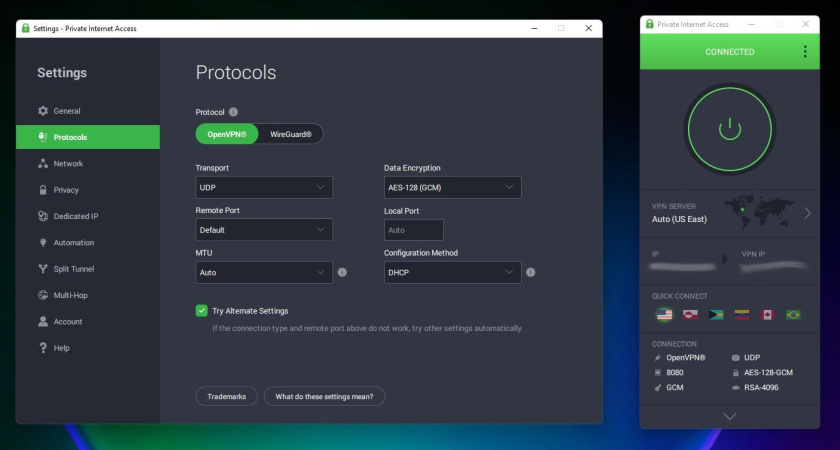This screenshot has width=840, height=450.
Task: Click the info icon beside the MTU dropdown
Action: click(342, 272)
